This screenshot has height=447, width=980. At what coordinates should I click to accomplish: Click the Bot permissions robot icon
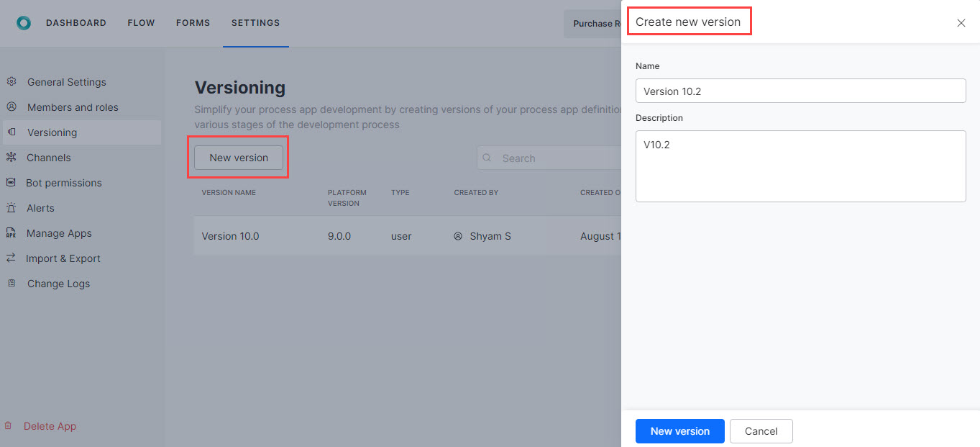(12, 182)
